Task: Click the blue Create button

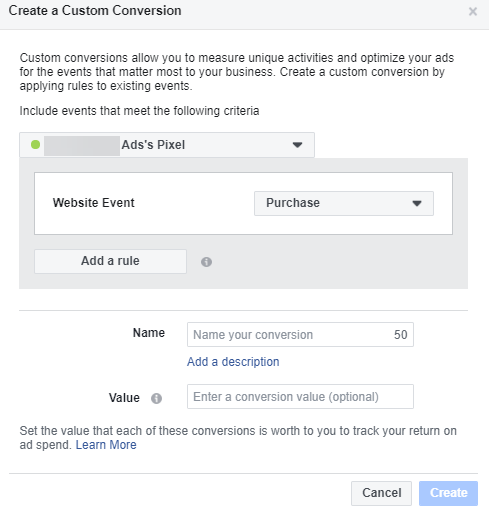Action: pyautogui.click(x=448, y=493)
